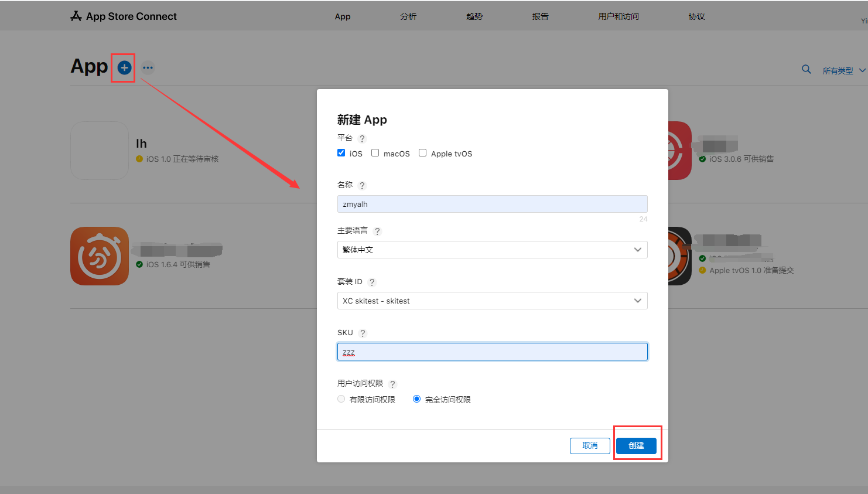Viewport: 868px width, 494px height.
Task: Click the App Store Connect logo
Action: (x=124, y=16)
